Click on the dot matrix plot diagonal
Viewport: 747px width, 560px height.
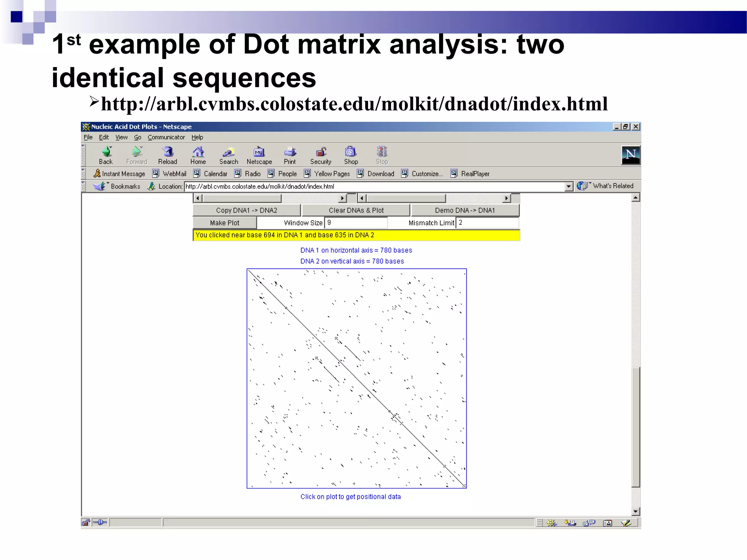(x=357, y=378)
